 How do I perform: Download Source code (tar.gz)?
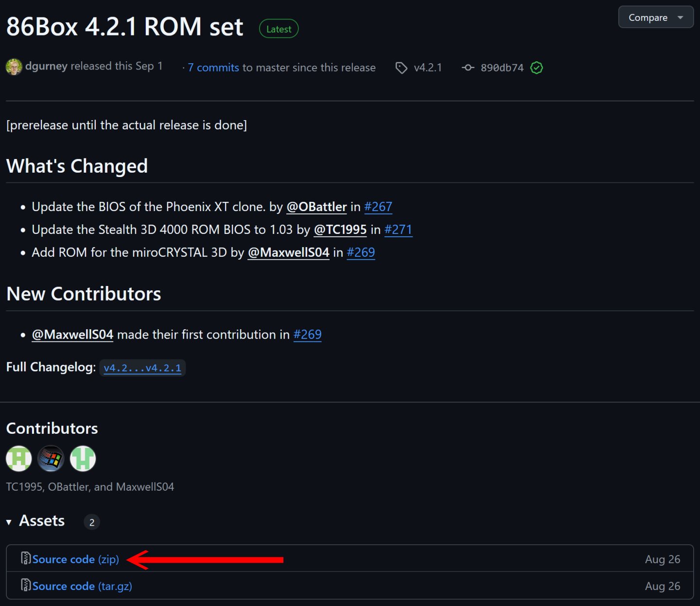(82, 586)
